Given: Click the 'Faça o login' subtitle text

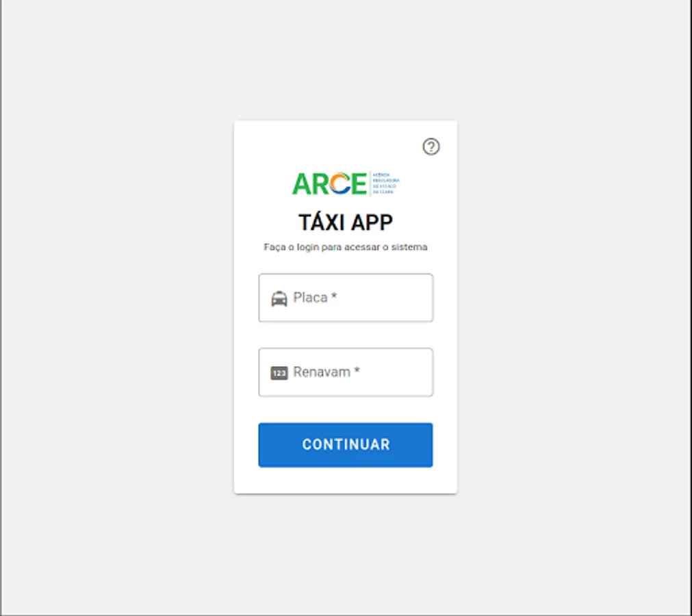Looking at the screenshot, I should click(x=346, y=247).
